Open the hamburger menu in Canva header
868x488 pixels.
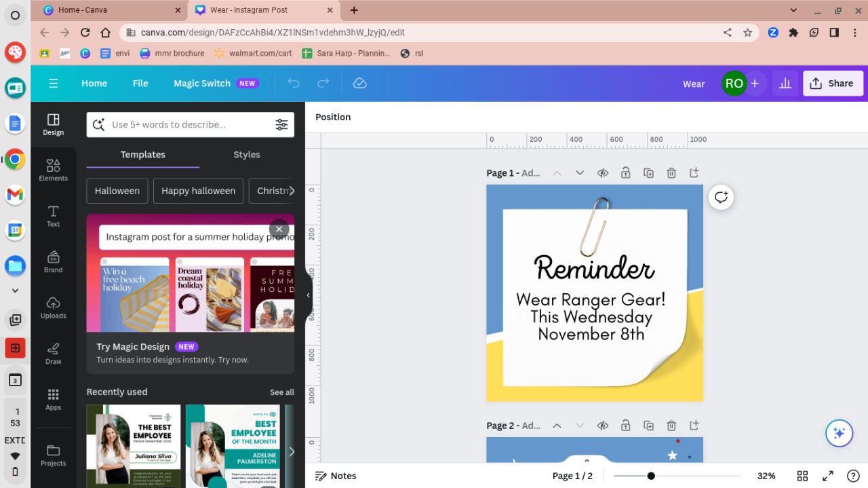[54, 83]
